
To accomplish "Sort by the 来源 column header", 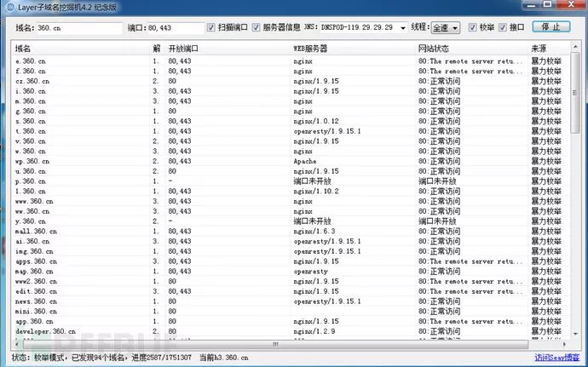I will 549,49.
